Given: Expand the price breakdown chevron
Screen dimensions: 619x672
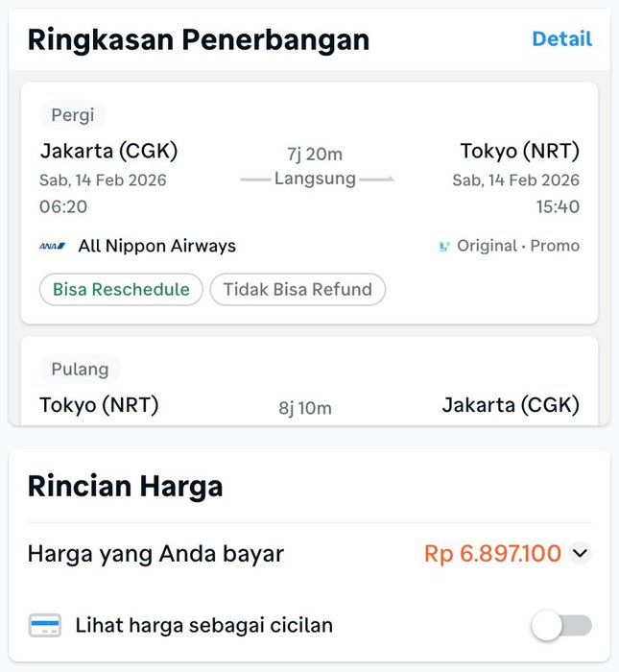Looking at the screenshot, I should coord(580,553).
